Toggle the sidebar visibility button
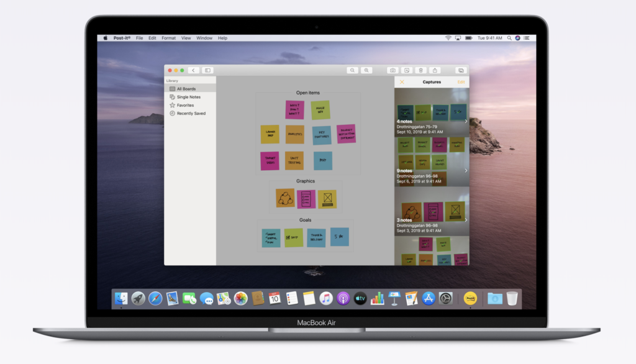Screen dimensions: 636x364 [x=208, y=70]
